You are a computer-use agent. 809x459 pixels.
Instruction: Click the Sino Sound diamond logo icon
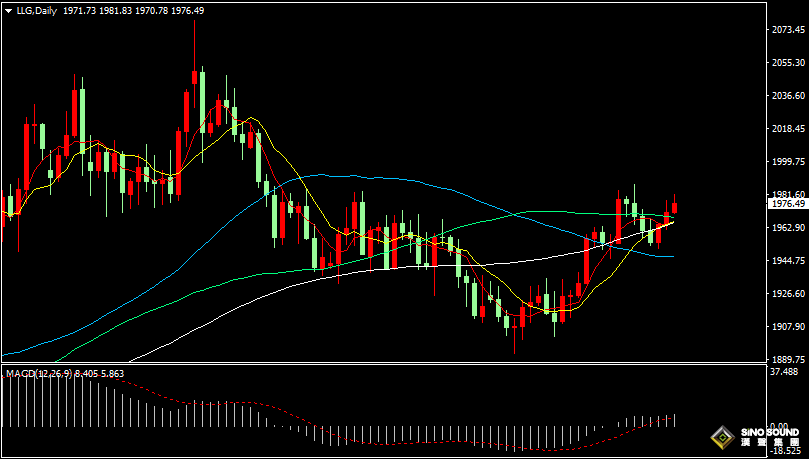[721, 438]
